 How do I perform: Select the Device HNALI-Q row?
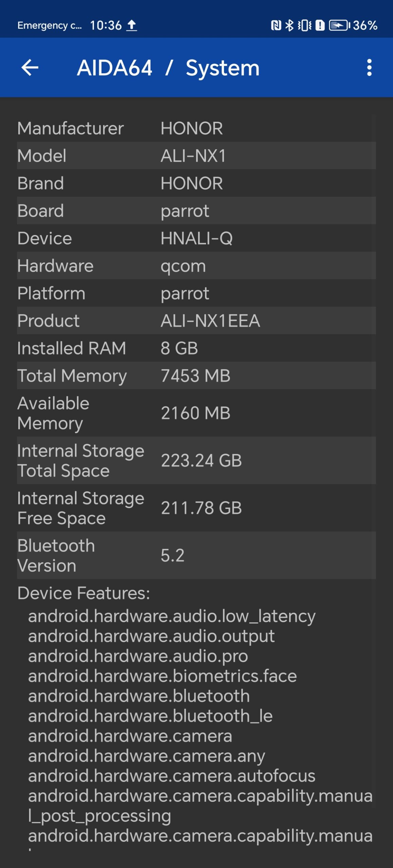click(196, 238)
